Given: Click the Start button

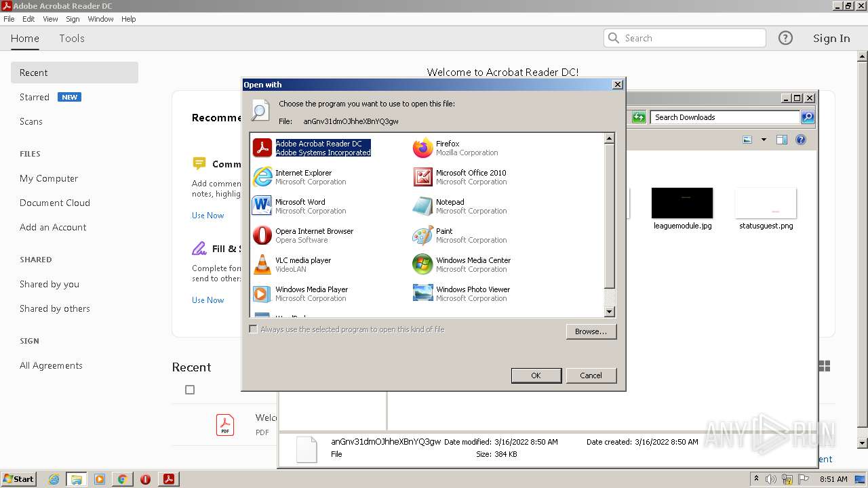Looking at the screenshot, I should (18, 479).
